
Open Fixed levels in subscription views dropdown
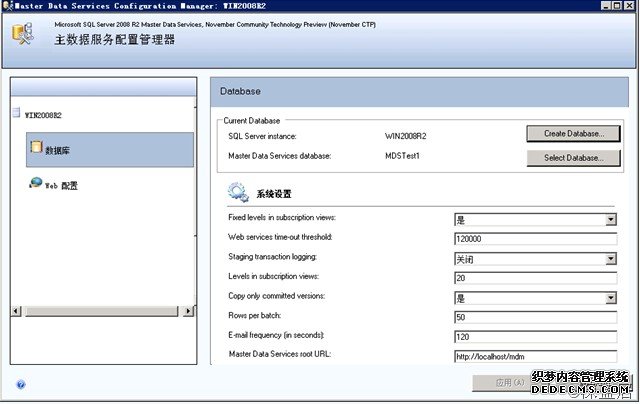tap(610, 220)
